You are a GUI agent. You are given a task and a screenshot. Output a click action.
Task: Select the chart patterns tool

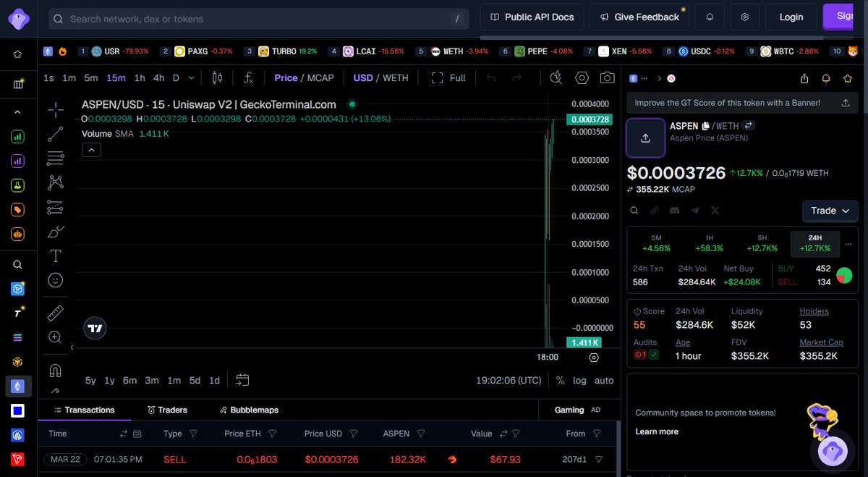[56, 182]
